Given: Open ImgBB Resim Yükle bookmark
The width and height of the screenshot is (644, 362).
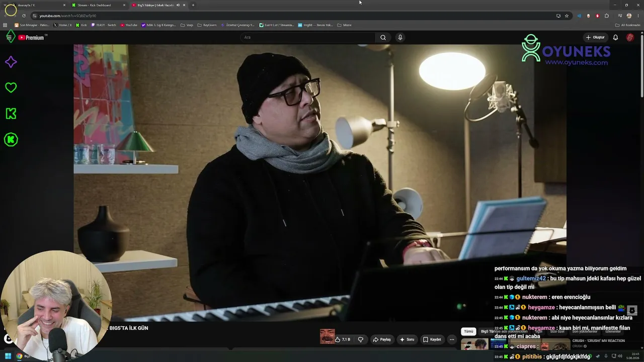Looking at the screenshot, I should pos(315,25).
